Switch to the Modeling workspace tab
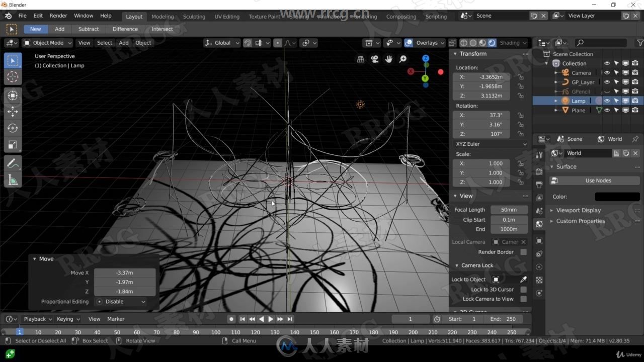The height and width of the screenshot is (362, 644). pos(163,17)
